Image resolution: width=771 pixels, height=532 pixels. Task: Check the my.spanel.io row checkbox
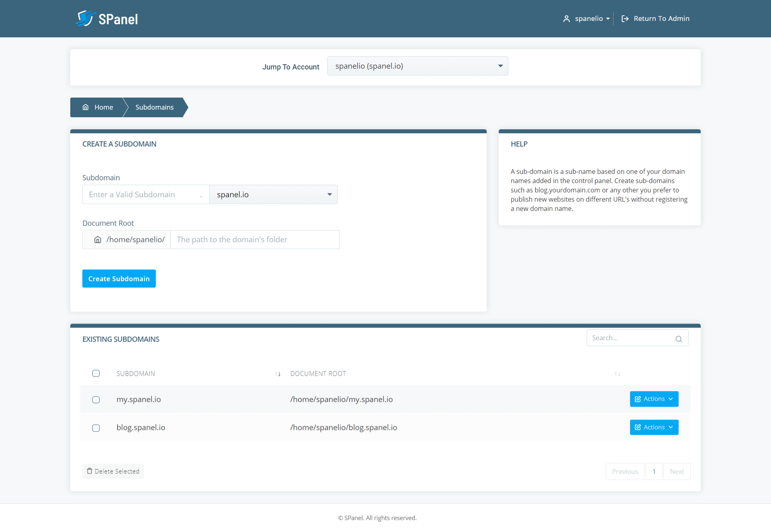tap(96, 400)
